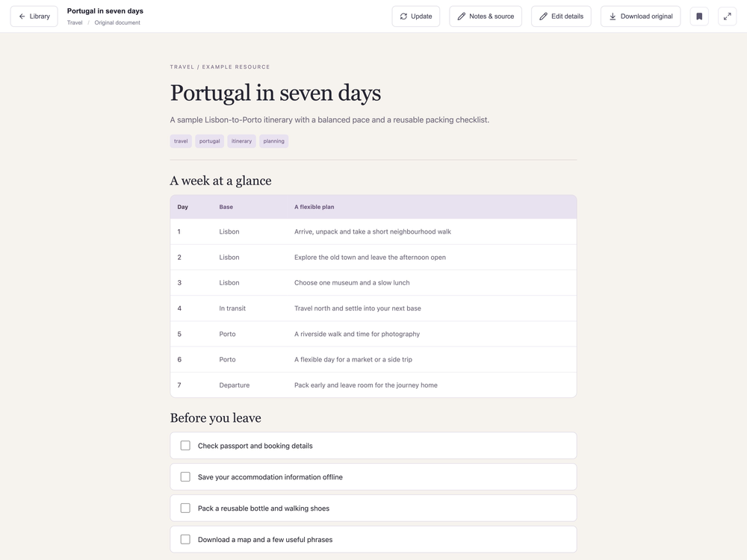
Task: Select 'A riverside walk and time for photography'
Action: tap(357, 334)
